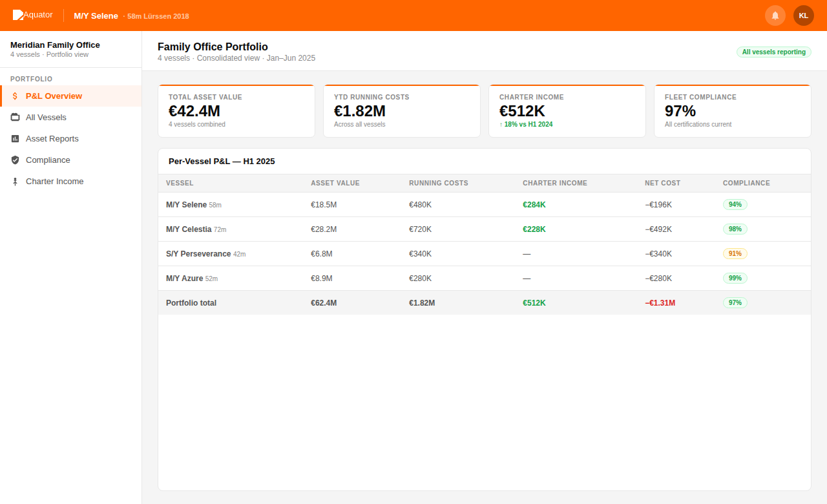Go to All Vessels page

(x=70, y=118)
